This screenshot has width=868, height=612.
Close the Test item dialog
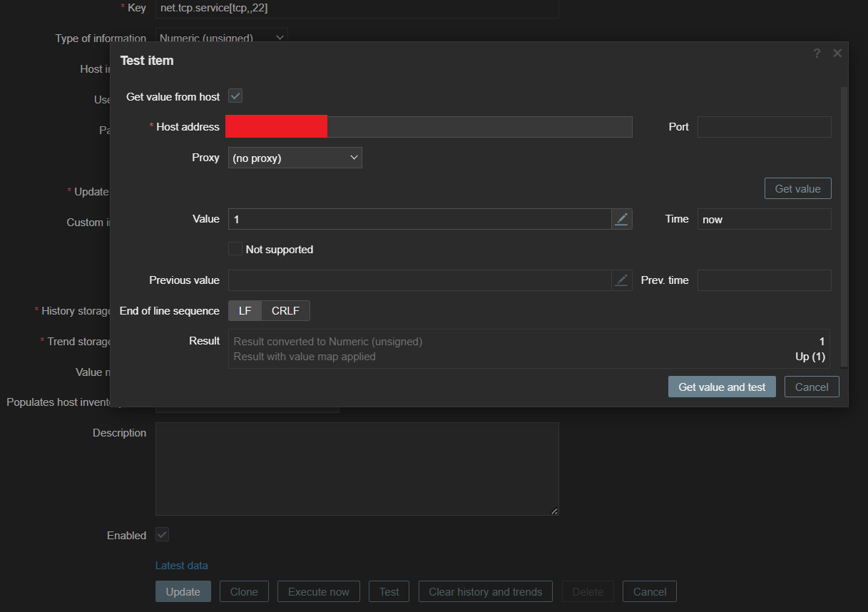(x=837, y=53)
